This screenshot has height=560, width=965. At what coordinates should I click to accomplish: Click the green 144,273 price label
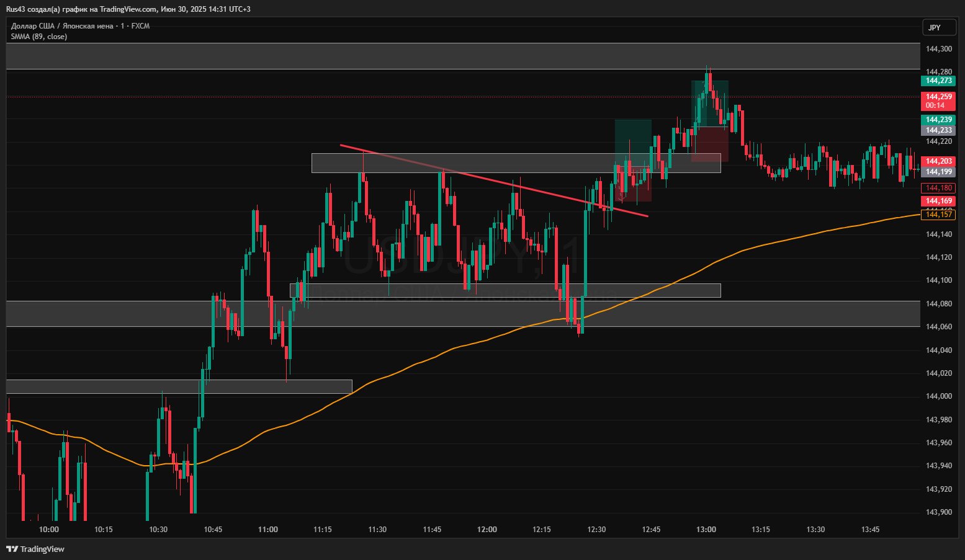pyautogui.click(x=938, y=81)
